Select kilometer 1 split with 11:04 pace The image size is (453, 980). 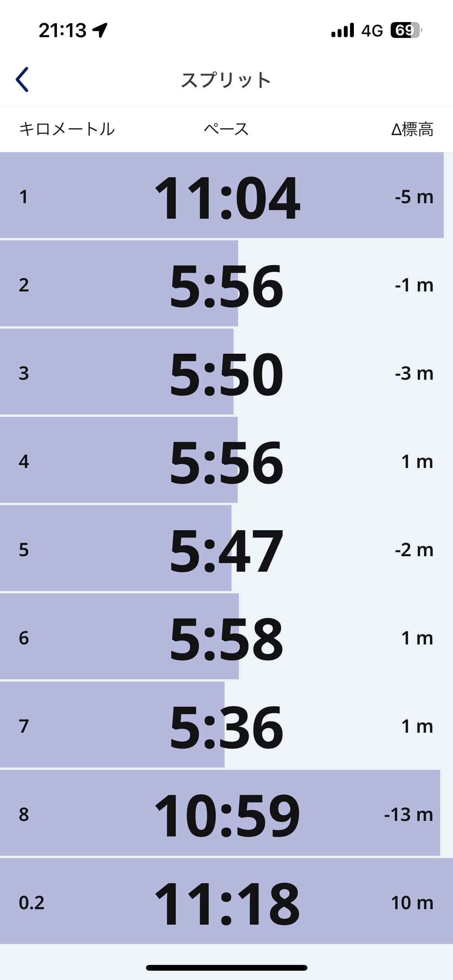[x=226, y=196]
